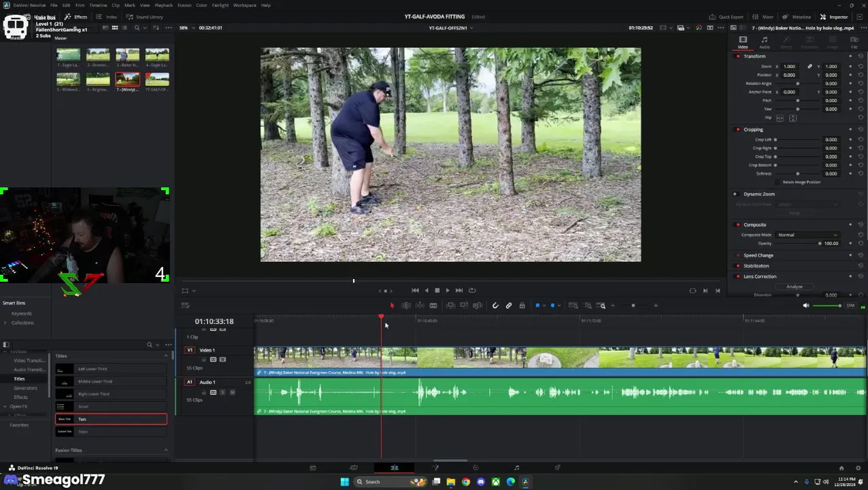Open the Fusion menu
The width and height of the screenshot is (868, 490).
click(184, 5)
